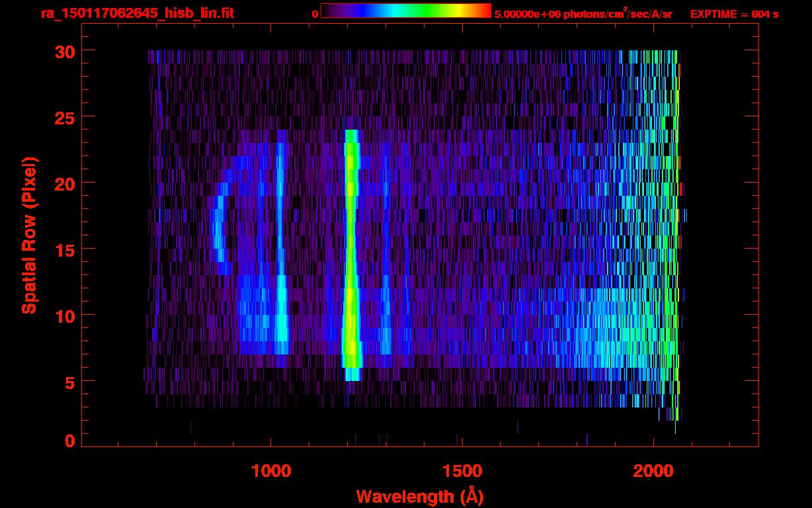Select the 5.00000e+06 photons unit label
The image size is (812, 508).
(583, 14)
